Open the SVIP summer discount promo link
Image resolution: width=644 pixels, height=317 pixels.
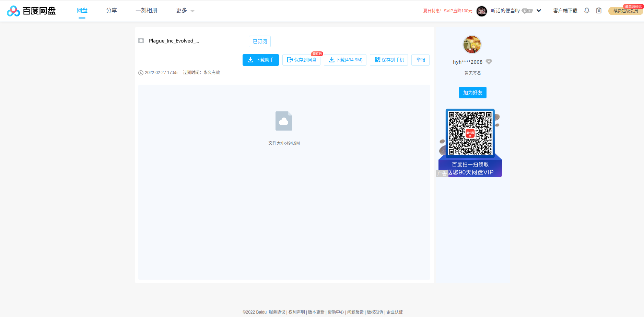pos(448,11)
